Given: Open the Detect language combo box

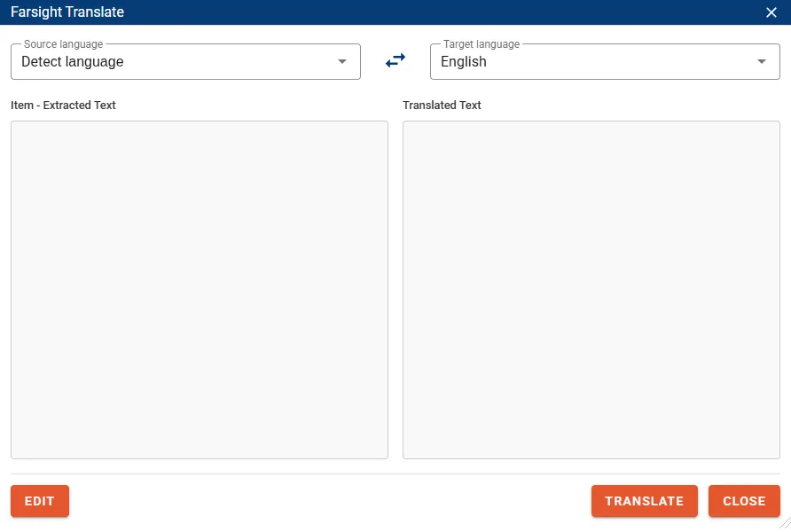Looking at the screenshot, I should pyautogui.click(x=177, y=62).
